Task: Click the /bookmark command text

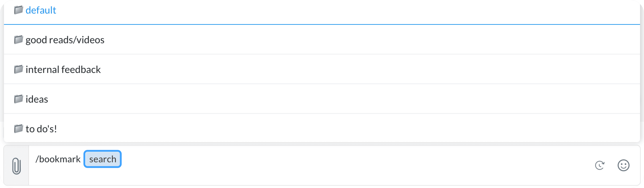Action: click(x=58, y=159)
